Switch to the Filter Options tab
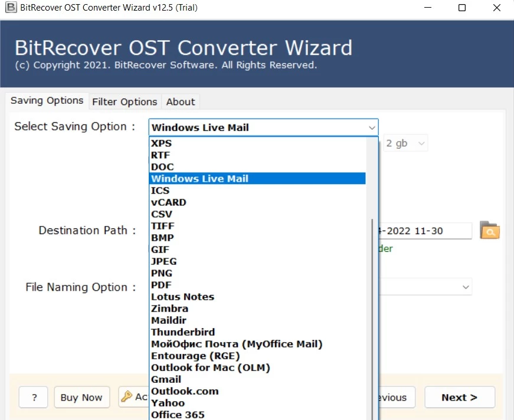Image resolution: width=514 pixels, height=420 pixels. tap(125, 102)
